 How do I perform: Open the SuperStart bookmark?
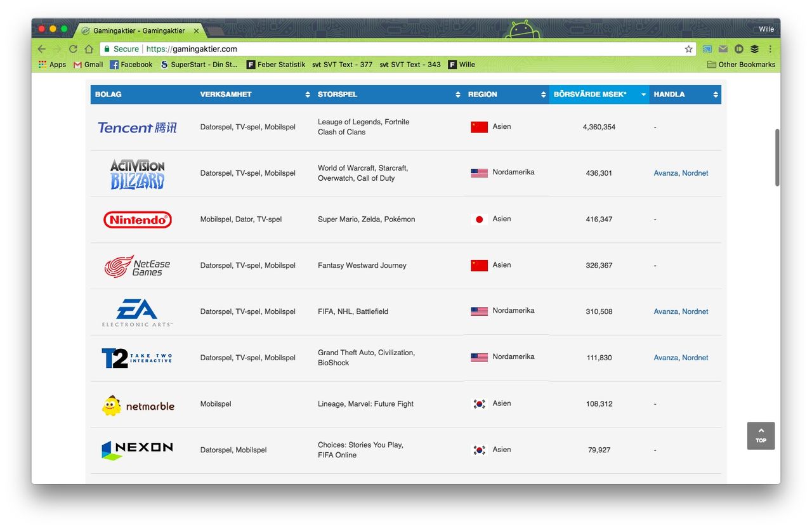199,65
